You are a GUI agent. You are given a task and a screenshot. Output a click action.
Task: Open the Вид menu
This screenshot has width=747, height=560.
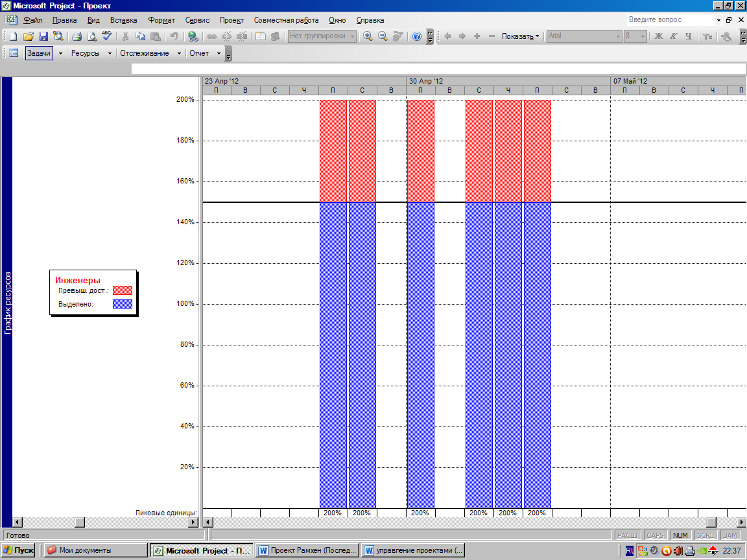tap(93, 20)
